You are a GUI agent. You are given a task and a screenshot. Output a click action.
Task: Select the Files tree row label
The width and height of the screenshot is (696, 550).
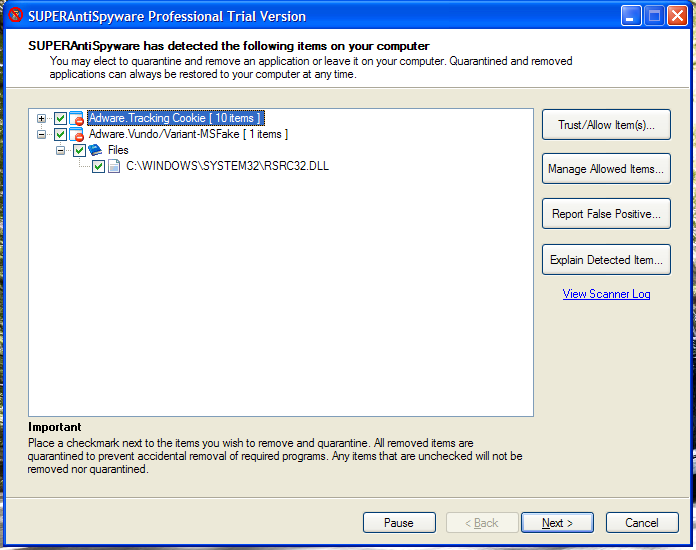coord(118,150)
